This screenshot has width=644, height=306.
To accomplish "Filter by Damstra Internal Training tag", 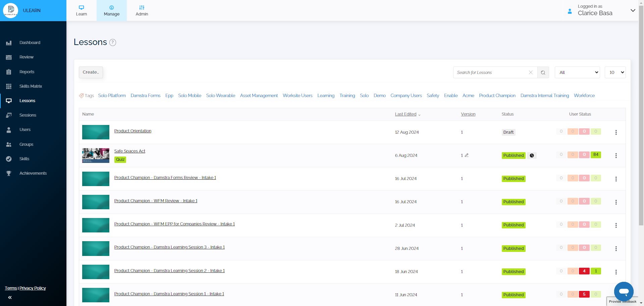I will click(x=545, y=96).
